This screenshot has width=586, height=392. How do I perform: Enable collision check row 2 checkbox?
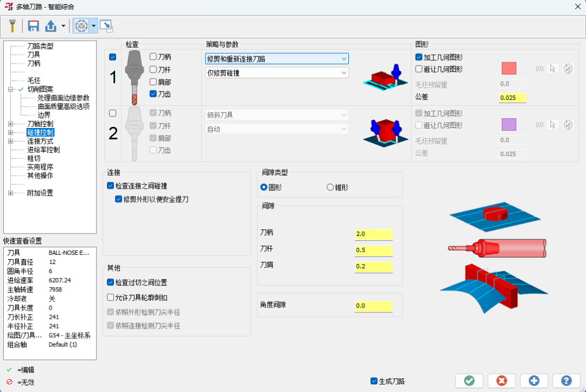pos(112,113)
